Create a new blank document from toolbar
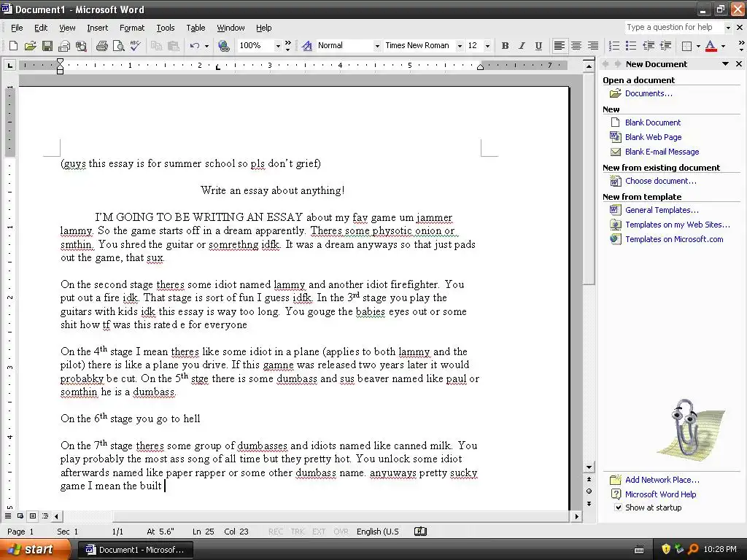747x560 pixels. coord(13,46)
